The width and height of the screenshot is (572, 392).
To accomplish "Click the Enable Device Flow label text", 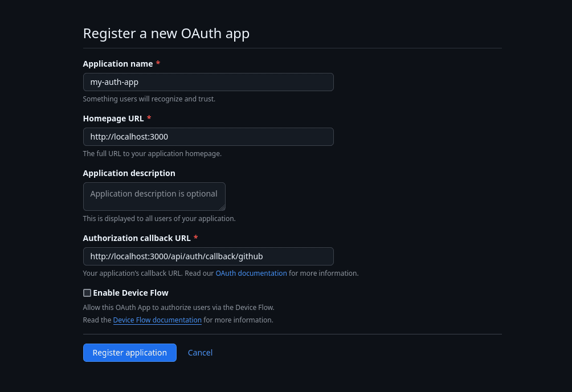I will click(x=130, y=292).
